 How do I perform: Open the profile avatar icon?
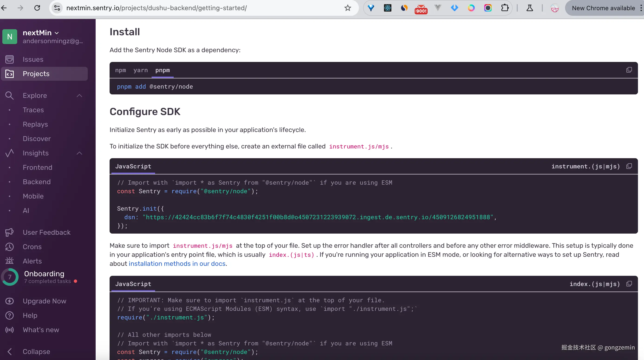[555, 9]
